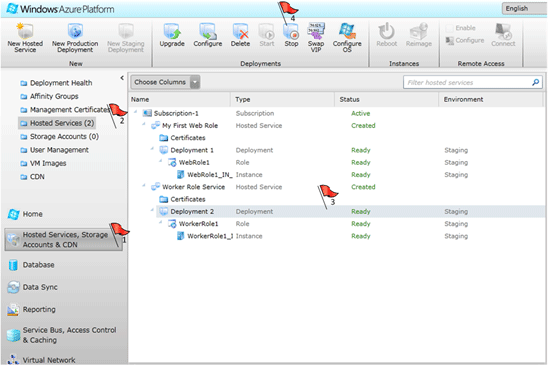
Task: Open the Choose Columns dropdown
Action: click(165, 82)
